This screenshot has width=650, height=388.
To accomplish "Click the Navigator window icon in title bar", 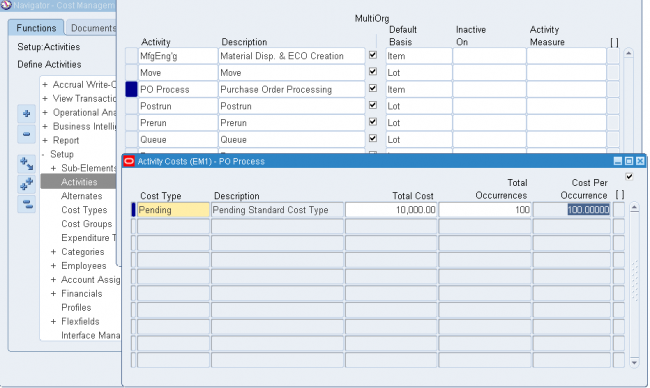I will click(x=6, y=5).
